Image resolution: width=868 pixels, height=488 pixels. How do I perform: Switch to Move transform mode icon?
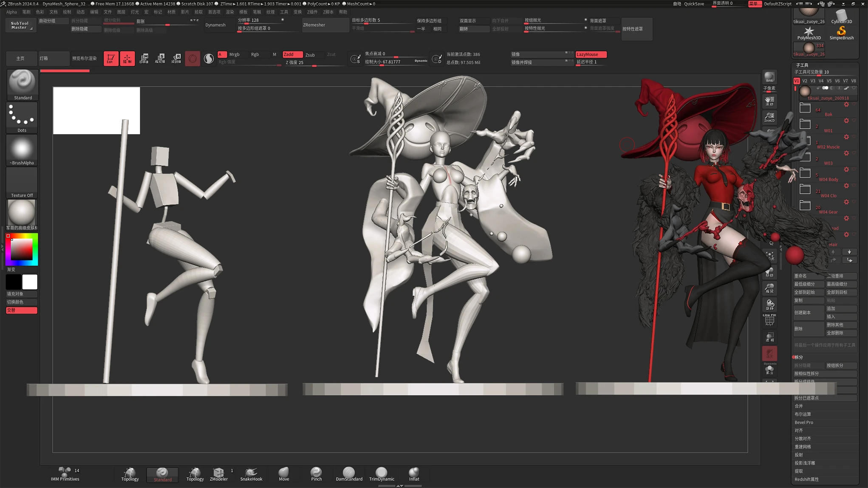coord(144,58)
